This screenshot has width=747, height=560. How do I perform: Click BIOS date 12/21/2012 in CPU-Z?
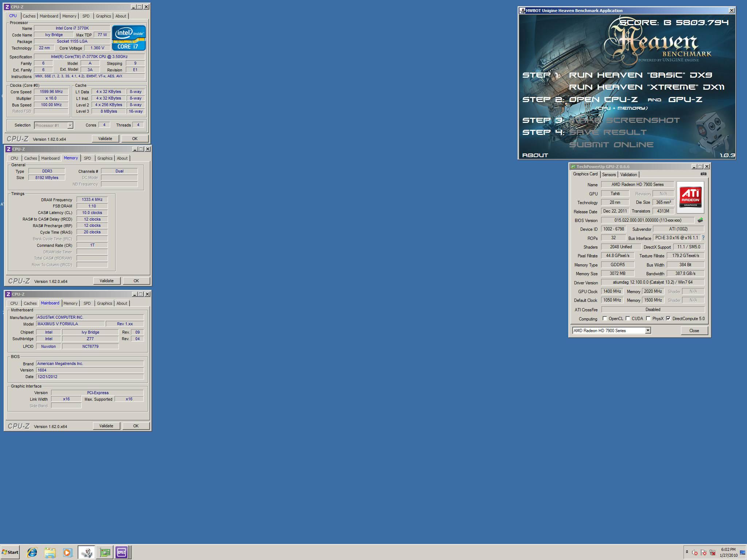click(90, 377)
